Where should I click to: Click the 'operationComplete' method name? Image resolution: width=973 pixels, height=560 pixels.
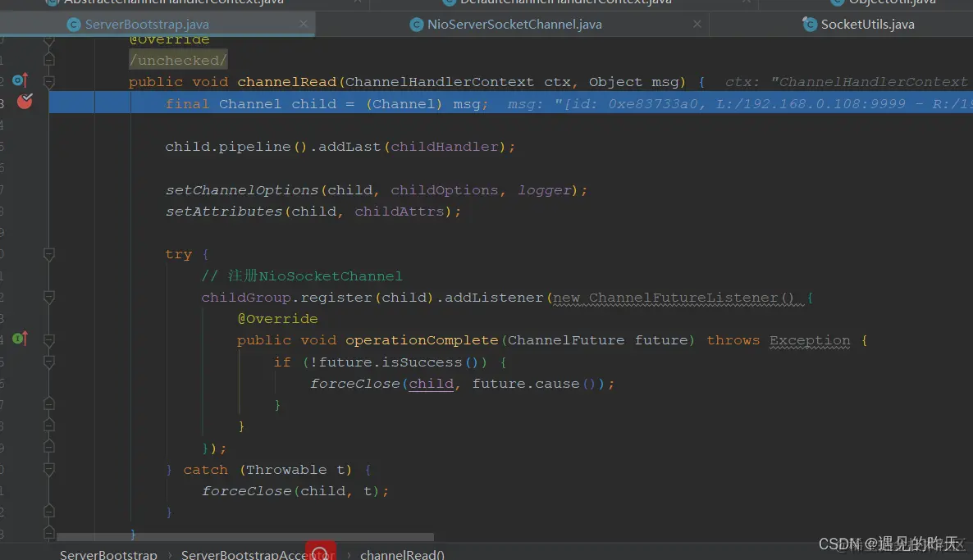click(x=422, y=340)
